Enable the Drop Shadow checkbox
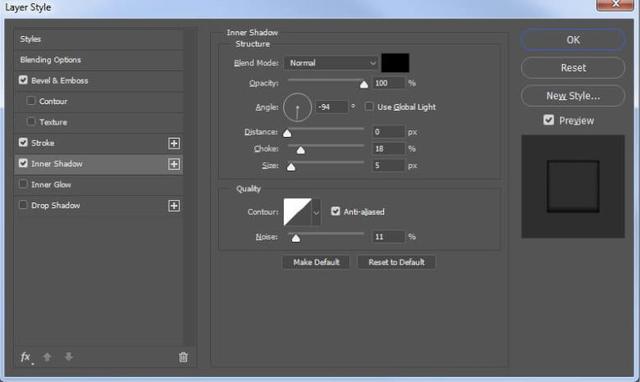Screen dimensions: 640x382 pos(23,205)
